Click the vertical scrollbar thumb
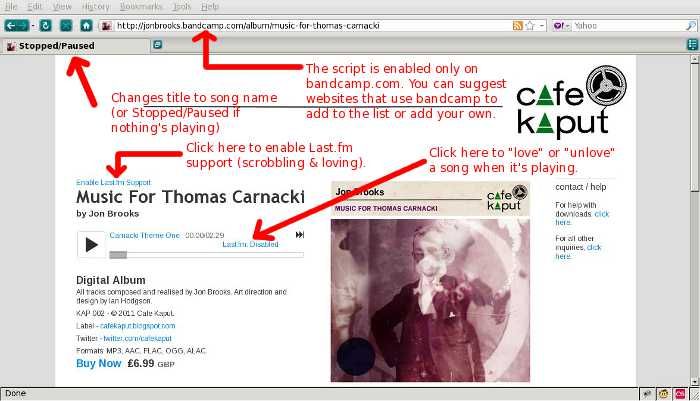700x401 pixels. point(694,127)
